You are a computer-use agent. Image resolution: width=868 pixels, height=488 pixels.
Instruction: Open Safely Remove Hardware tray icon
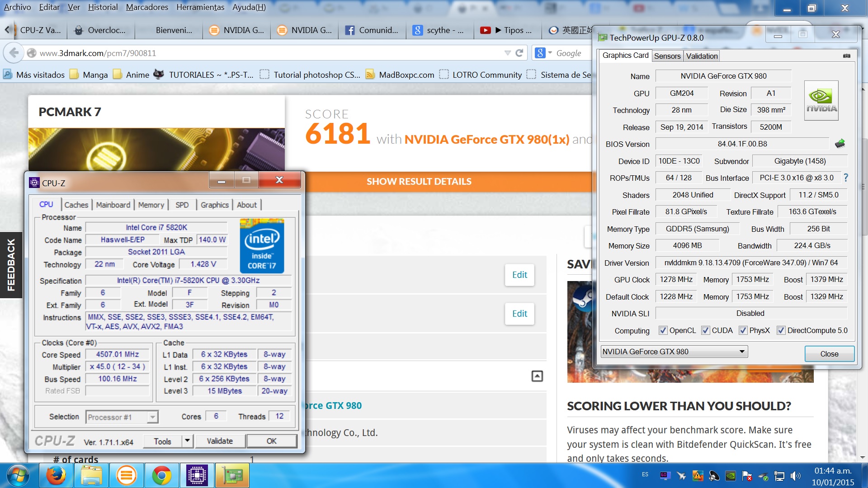pyautogui.click(x=763, y=475)
